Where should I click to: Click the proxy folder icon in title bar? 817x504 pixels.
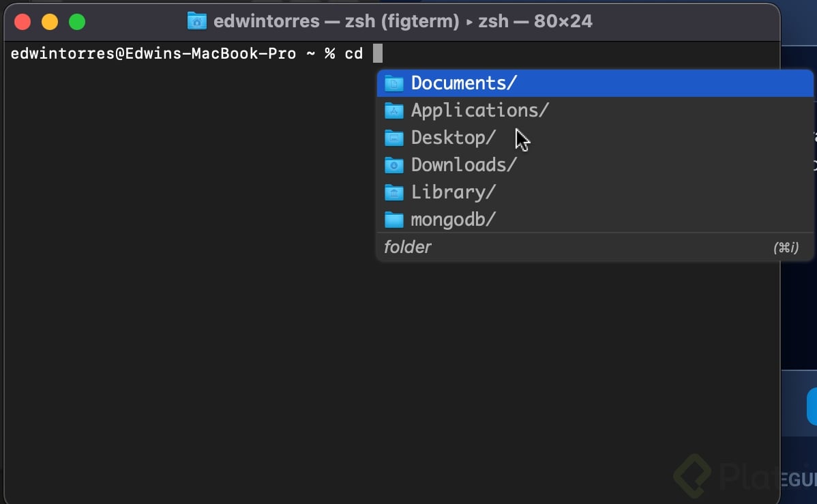(x=196, y=21)
